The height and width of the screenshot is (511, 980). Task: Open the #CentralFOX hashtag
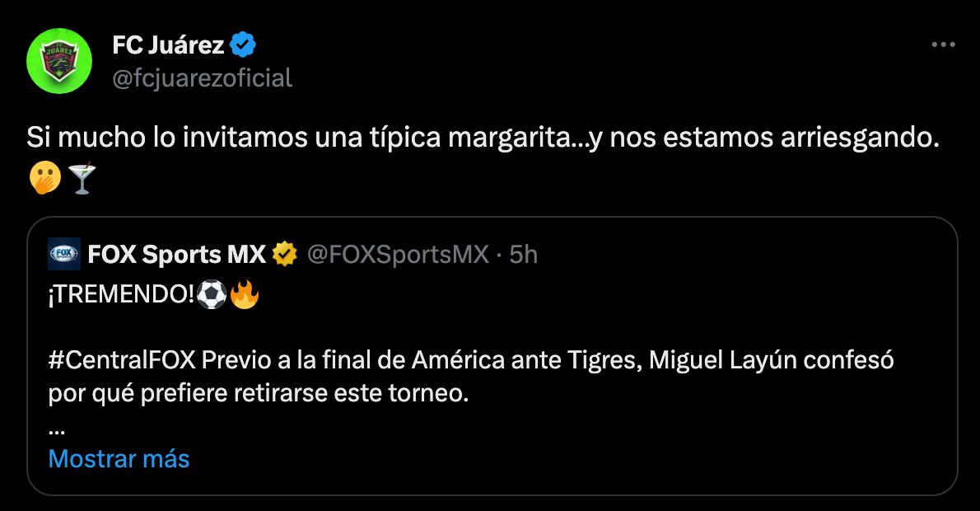tap(122, 361)
